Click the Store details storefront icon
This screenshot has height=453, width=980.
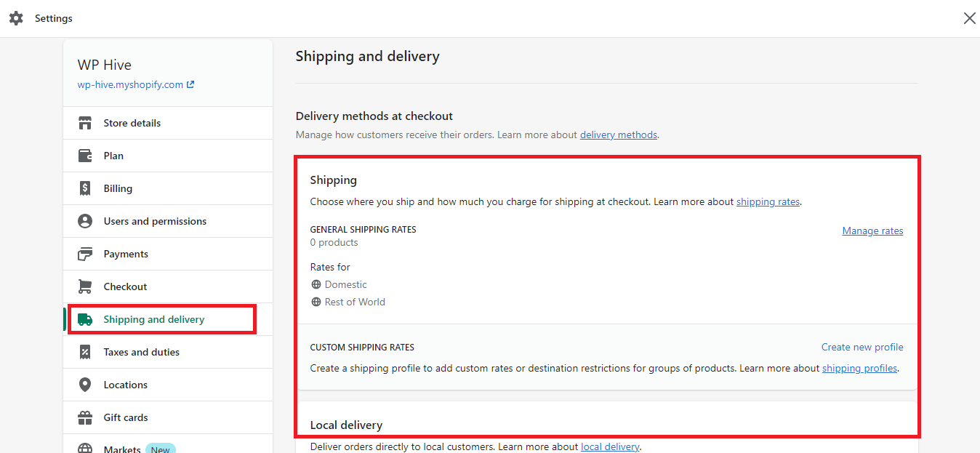85,123
